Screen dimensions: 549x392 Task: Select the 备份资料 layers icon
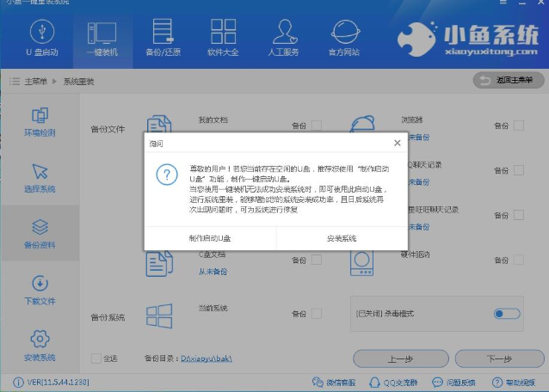40,227
